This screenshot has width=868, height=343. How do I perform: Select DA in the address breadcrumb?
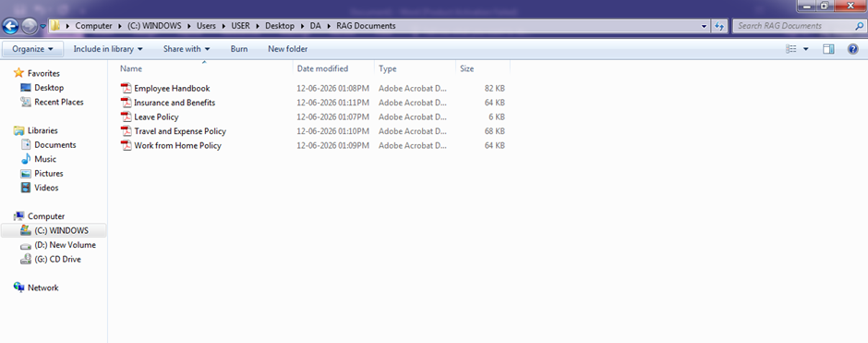point(315,26)
